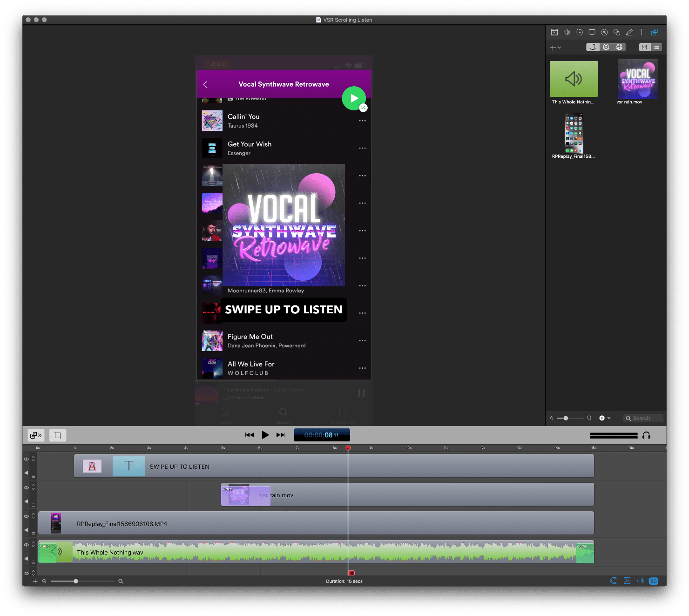Open the Text properties panel

[x=642, y=32]
